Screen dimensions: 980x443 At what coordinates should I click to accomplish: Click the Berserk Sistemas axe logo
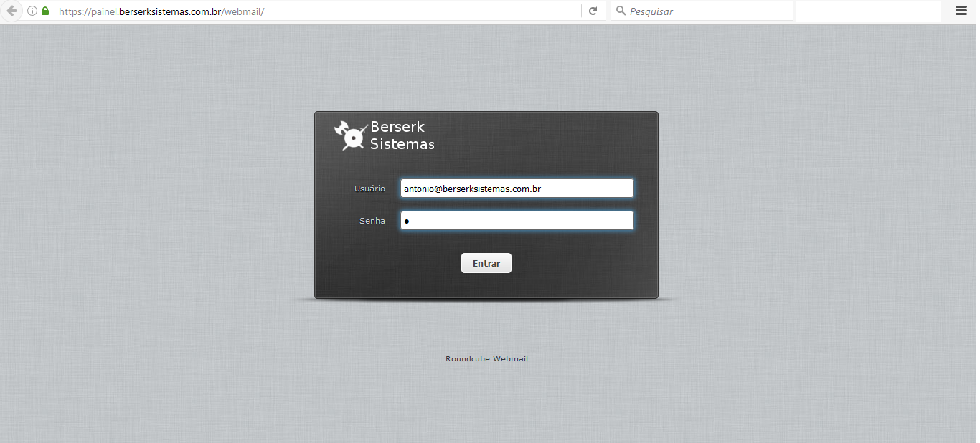click(x=351, y=135)
